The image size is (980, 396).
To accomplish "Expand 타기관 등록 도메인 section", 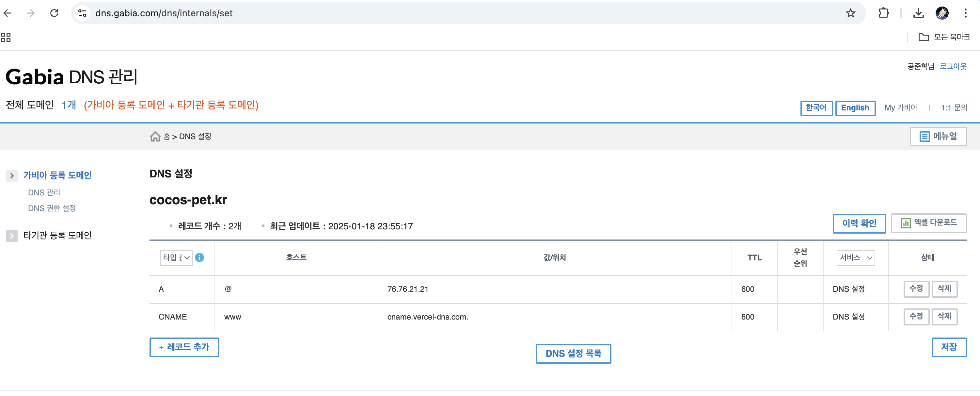I will tap(12, 236).
